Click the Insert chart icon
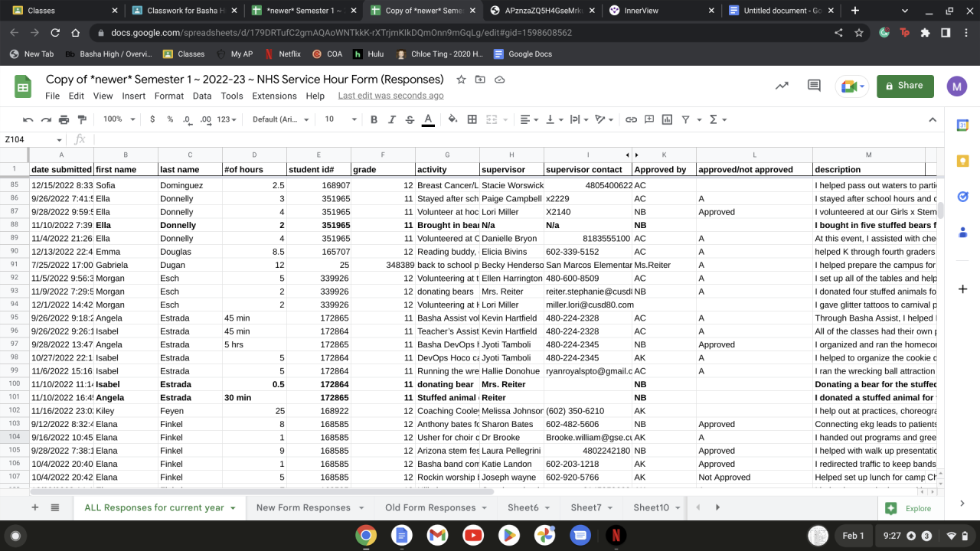This screenshot has height=551, width=980. click(667, 119)
